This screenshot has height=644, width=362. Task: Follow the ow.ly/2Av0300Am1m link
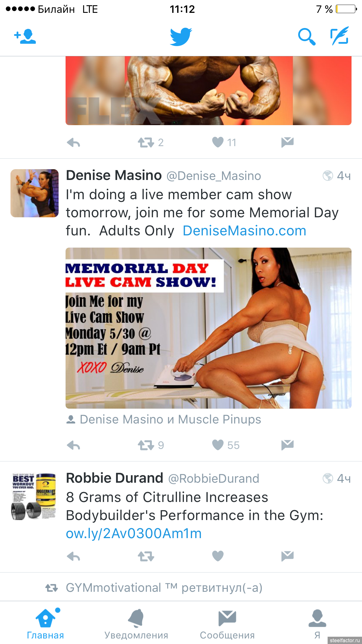(134, 533)
